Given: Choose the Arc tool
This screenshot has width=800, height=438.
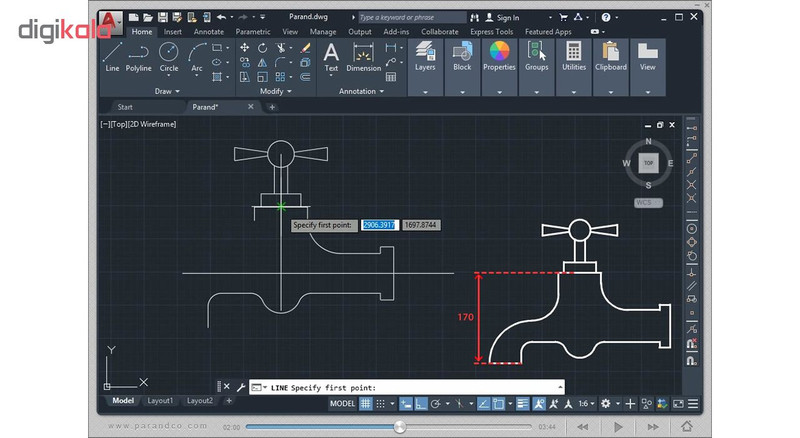Looking at the screenshot, I should click(x=197, y=57).
